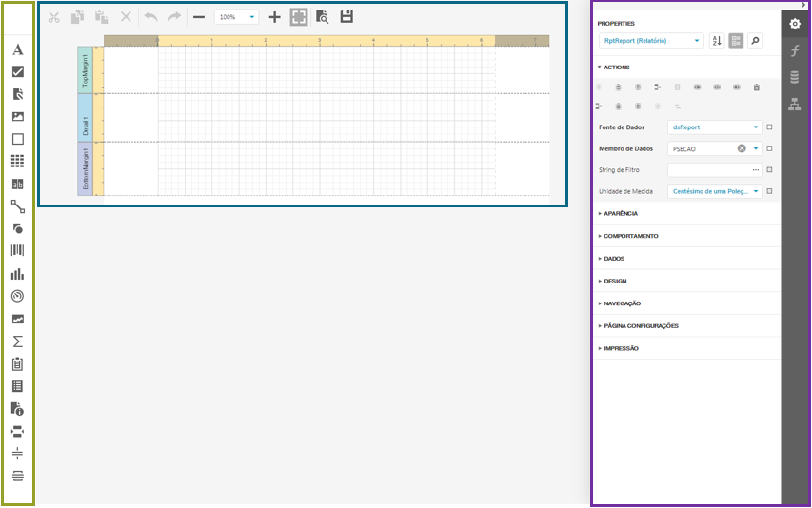
Task: Zoom in with the plus button
Action: click(274, 17)
